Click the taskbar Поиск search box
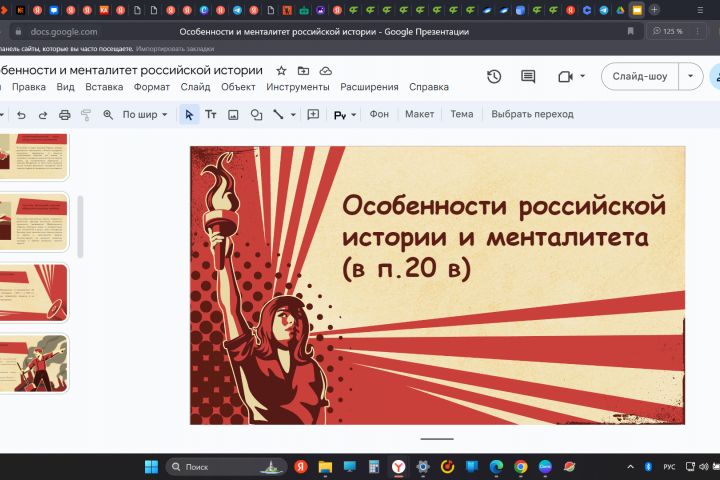 click(x=226, y=467)
